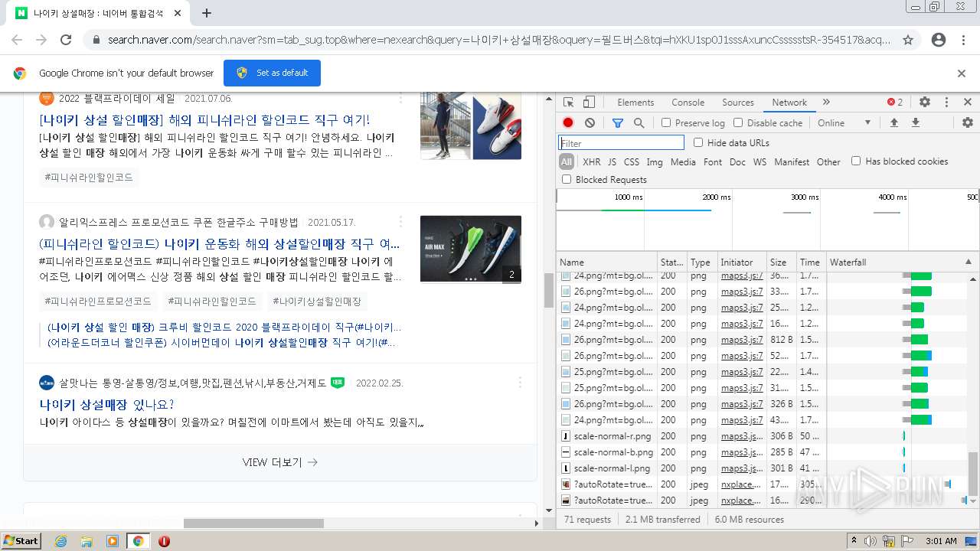Image resolution: width=980 pixels, height=551 pixels.
Task: Close the DevTools panel
Action: coord(968,102)
